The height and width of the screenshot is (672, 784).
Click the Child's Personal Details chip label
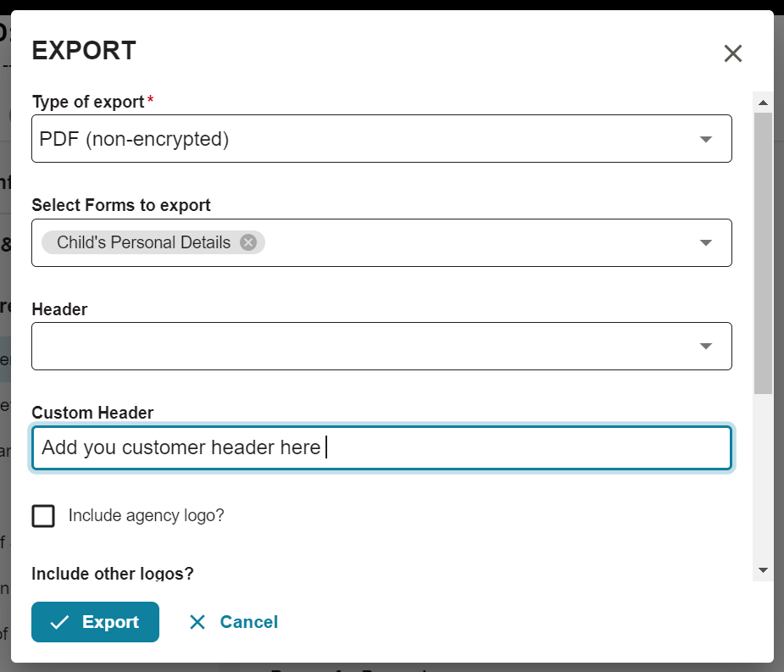(x=143, y=242)
